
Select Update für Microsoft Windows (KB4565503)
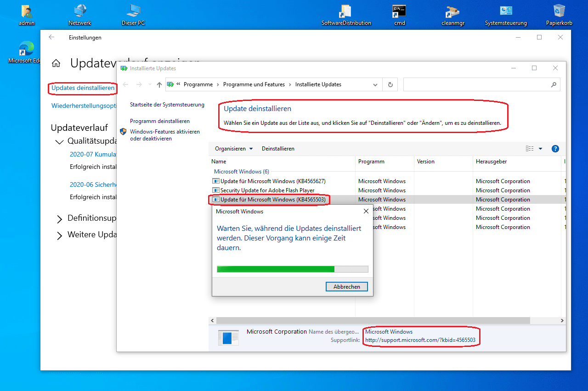[273, 200]
